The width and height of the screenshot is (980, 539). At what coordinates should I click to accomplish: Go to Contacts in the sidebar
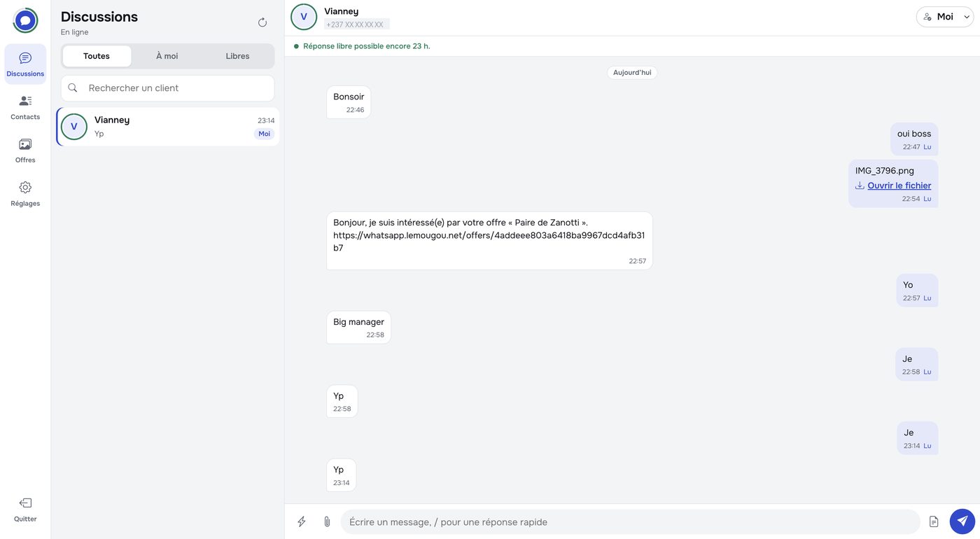25,107
